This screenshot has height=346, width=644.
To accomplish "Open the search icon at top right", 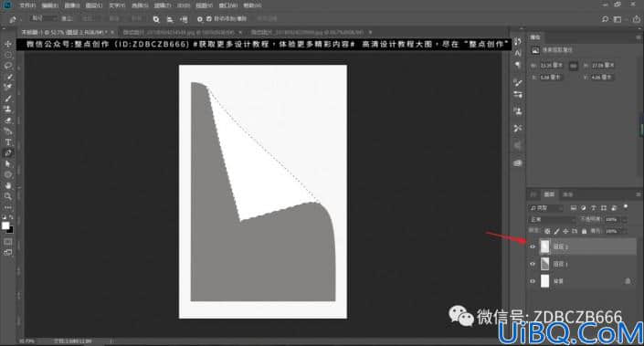I will (605, 19).
